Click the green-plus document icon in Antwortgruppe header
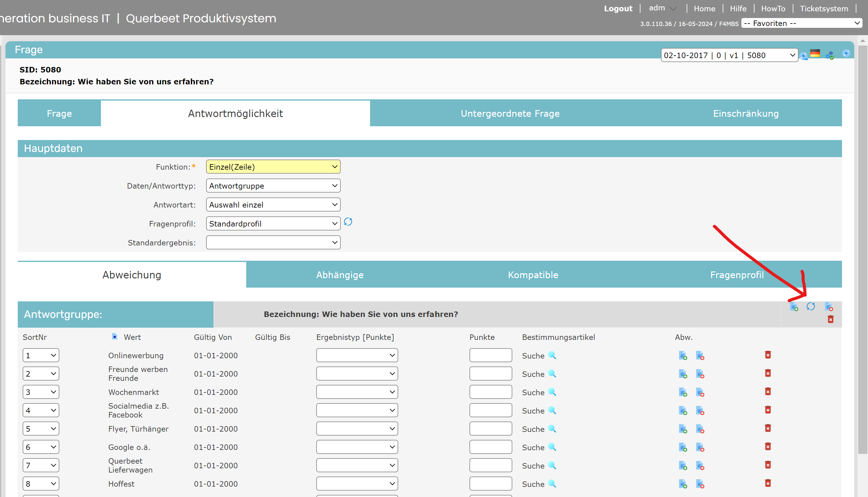The width and height of the screenshot is (868, 497). 794,307
